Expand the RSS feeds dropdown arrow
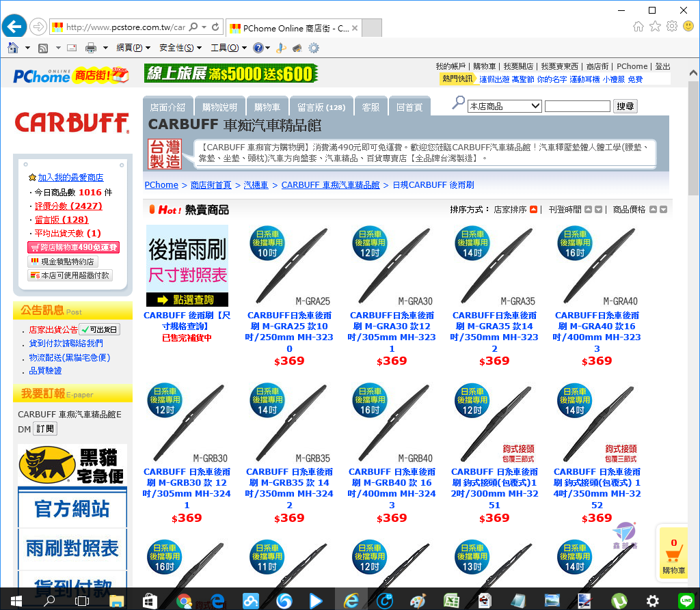The width and height of the screenshot is (700, 610). pos(58,48)
